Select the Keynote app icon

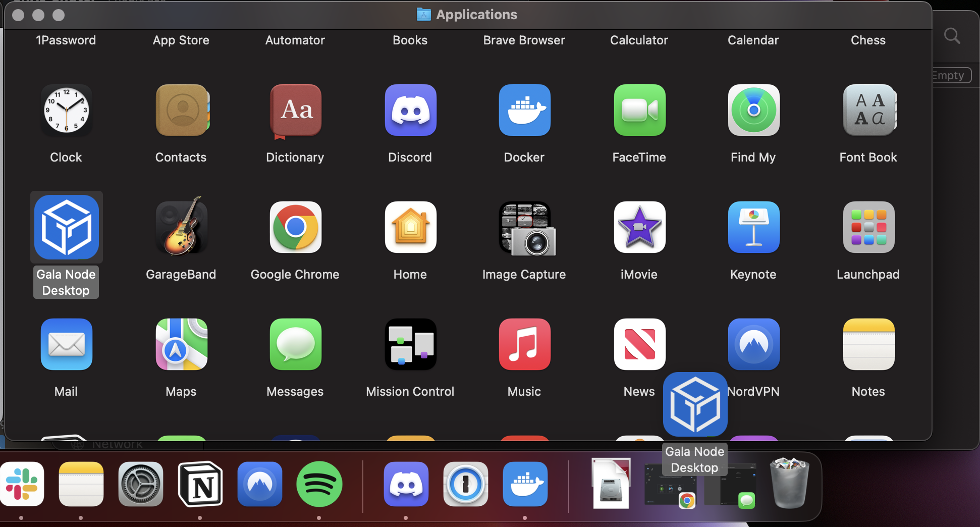[753, 227]
